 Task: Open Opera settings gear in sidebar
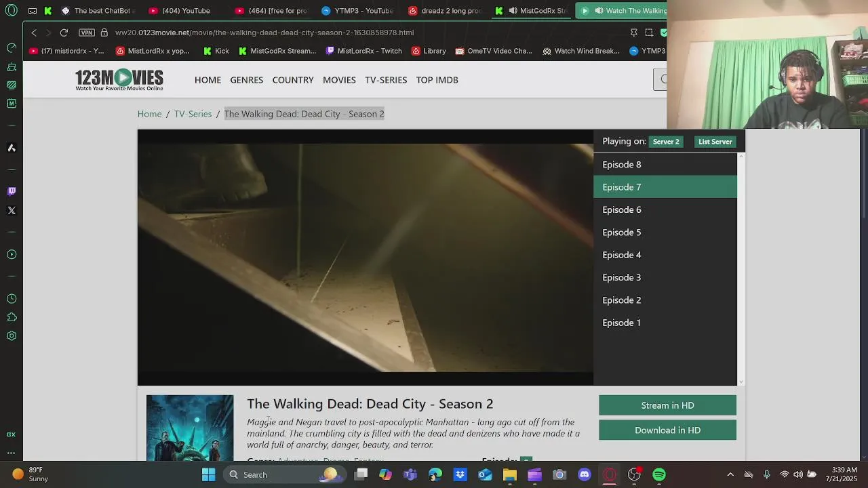point(12,335)
